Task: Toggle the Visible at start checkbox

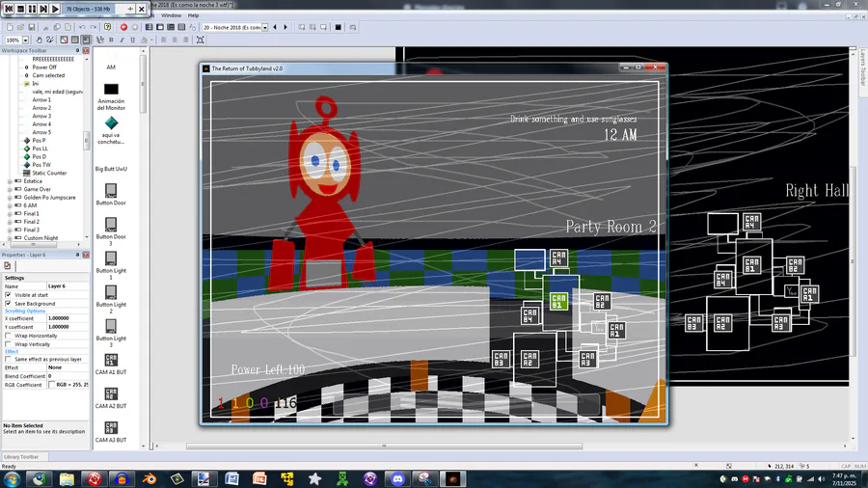Action: pos(8,295)
